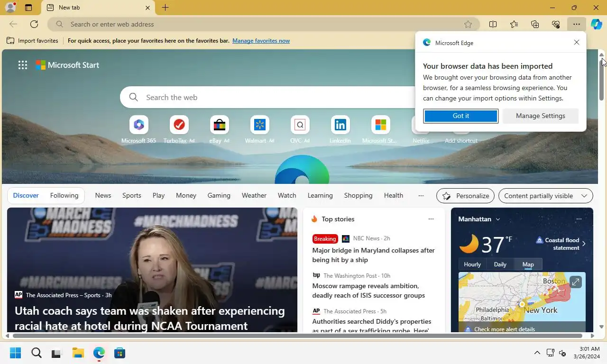Click the Manage Settings button
The height and width of the screenshot is (364, 607).
pyautogui.click(x=541, y=116)
